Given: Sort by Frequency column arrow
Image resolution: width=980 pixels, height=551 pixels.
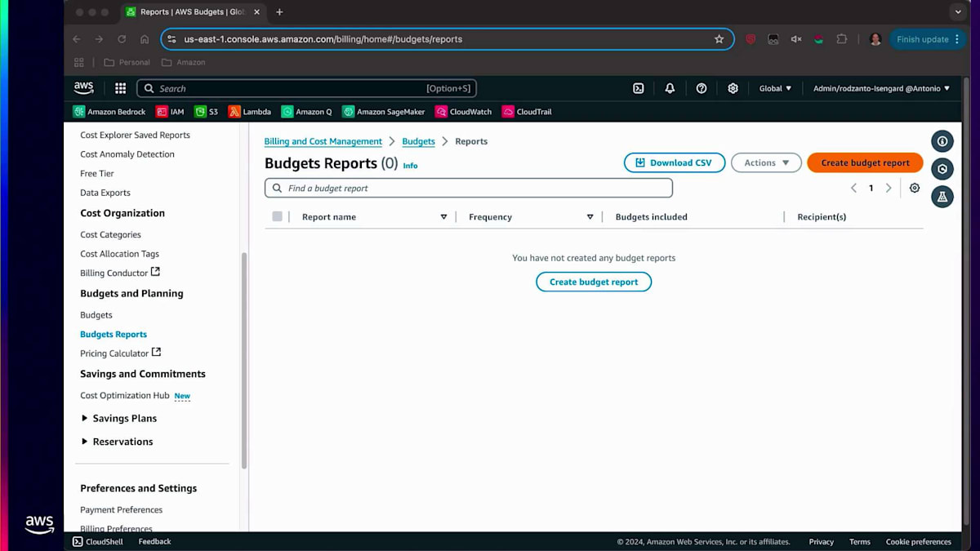Looking at the screenshot, I should tap(590, 217).
